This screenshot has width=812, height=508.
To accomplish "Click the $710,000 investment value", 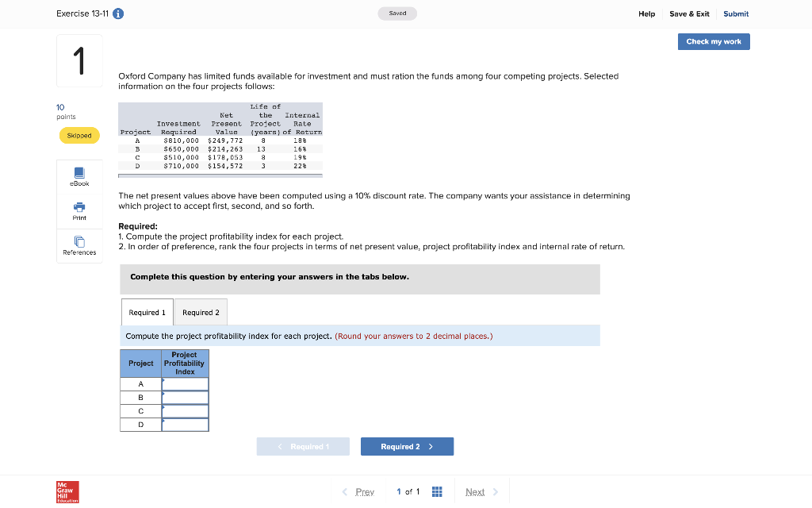I will pyautogui.click(x=181, y=166).
